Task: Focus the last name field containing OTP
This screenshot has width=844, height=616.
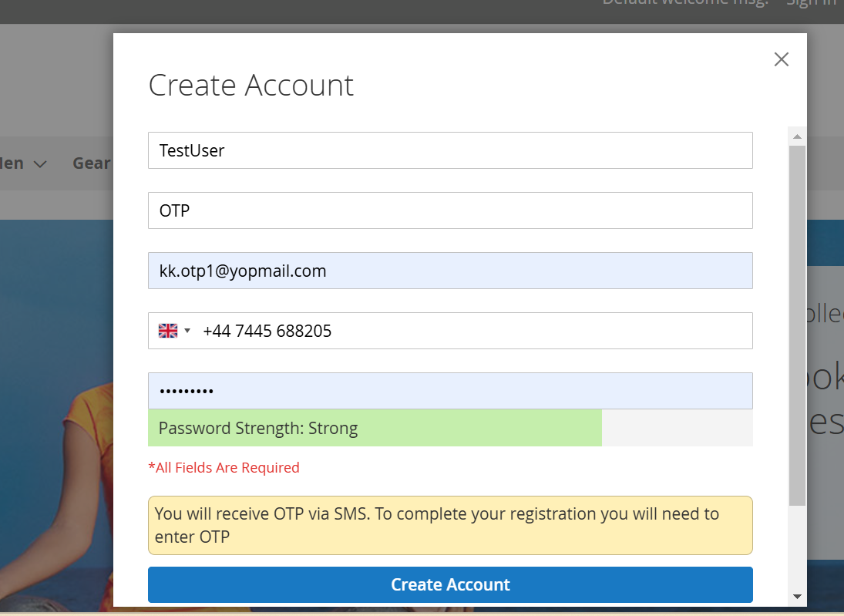Action: click(449, 210)
